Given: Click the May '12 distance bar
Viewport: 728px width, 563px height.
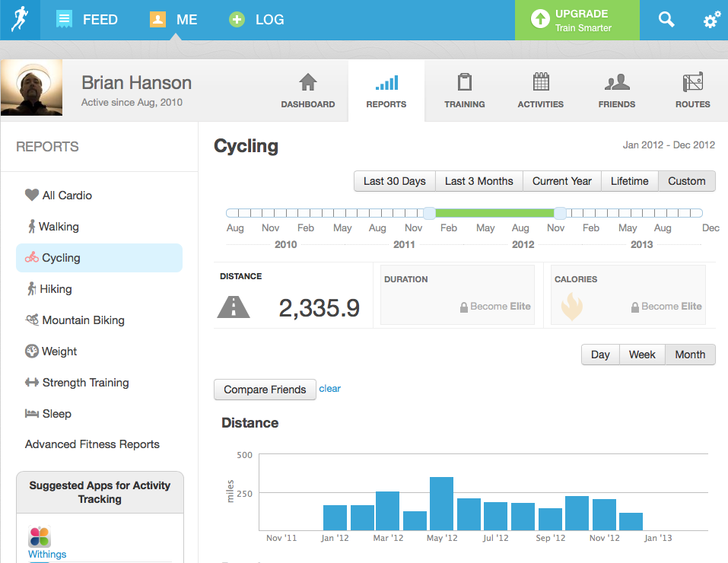Looking at the screenshot, I should click(x=441, y=504).
